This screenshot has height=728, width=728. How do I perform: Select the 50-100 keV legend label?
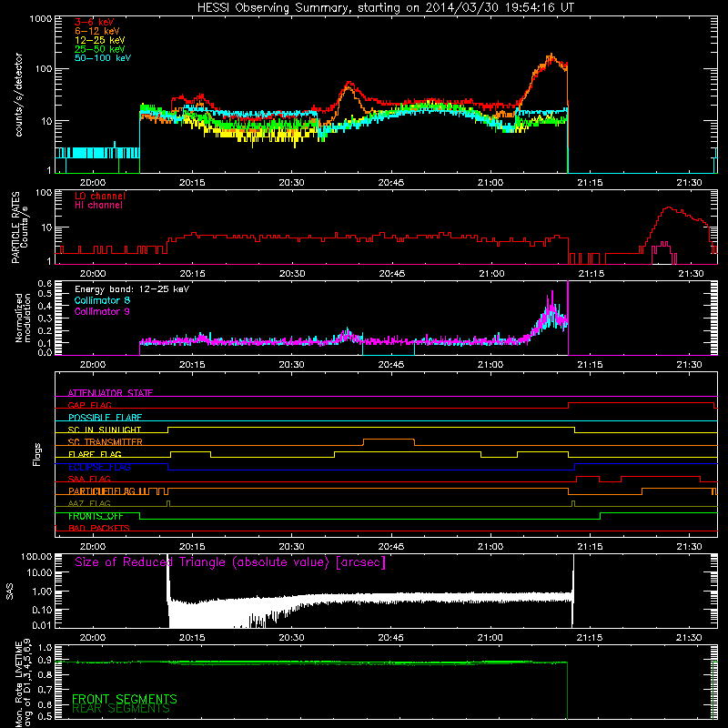tap(103, 58)
